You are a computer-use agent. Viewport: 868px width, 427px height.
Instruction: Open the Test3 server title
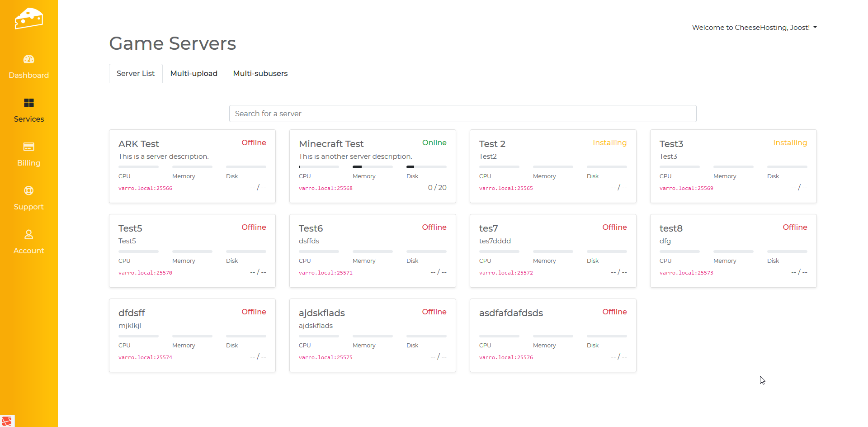pyautogui.click(x=671, y=144)
